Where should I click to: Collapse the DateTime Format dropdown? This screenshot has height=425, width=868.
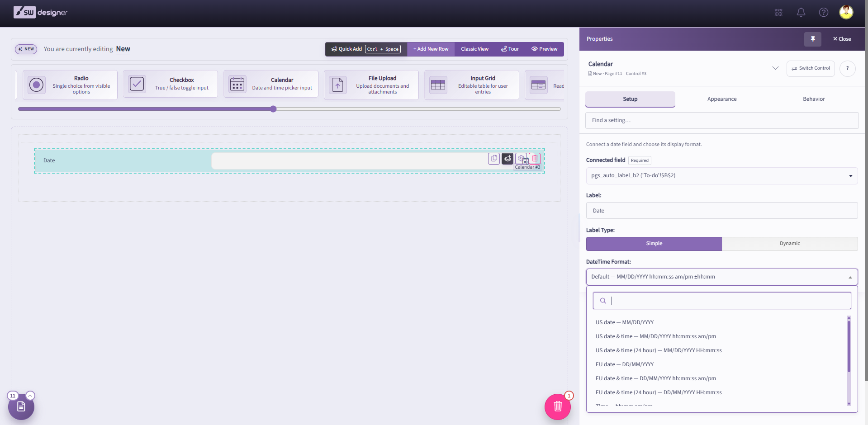click(722, 277)
